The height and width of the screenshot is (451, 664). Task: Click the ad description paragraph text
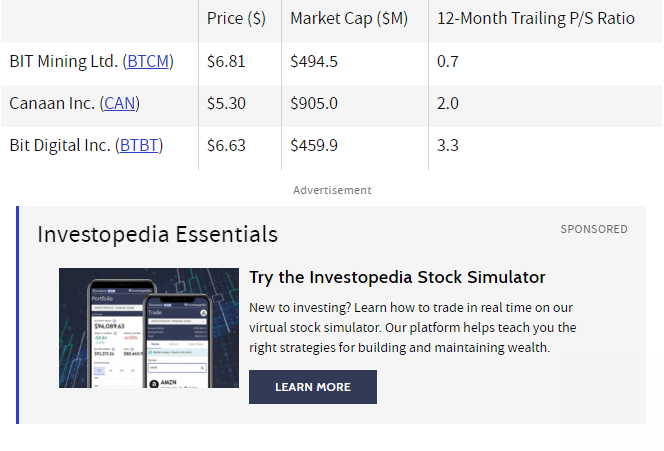pos(412,327)
